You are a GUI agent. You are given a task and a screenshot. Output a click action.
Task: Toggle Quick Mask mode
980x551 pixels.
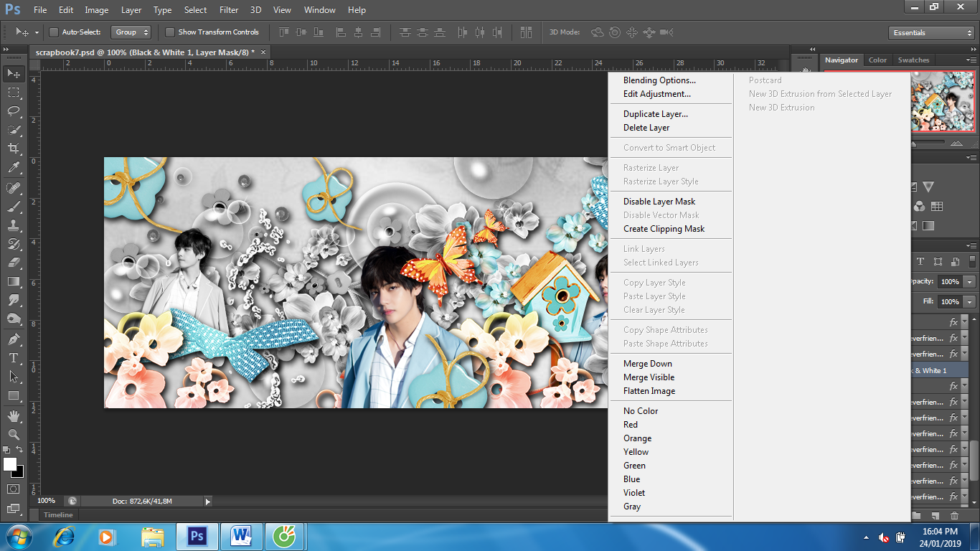[14, 489]
